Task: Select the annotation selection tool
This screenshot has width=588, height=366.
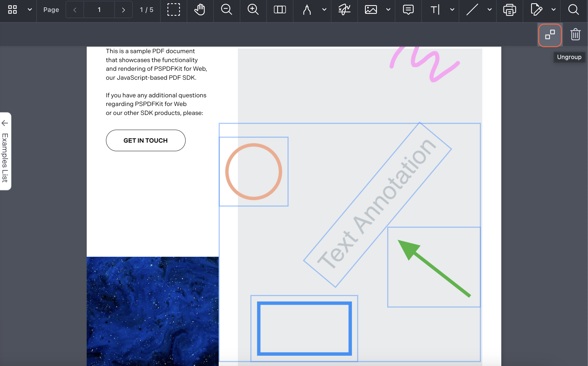Action: (x=174, y=10)
